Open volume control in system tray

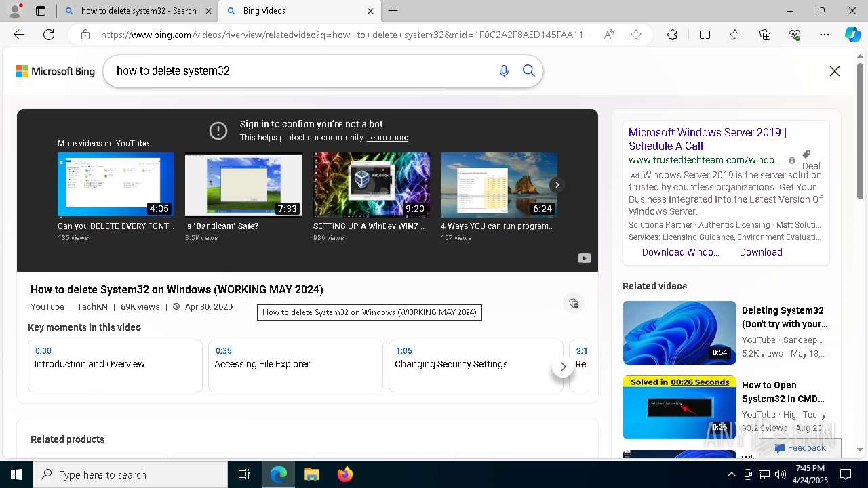(x=780, y=474)
